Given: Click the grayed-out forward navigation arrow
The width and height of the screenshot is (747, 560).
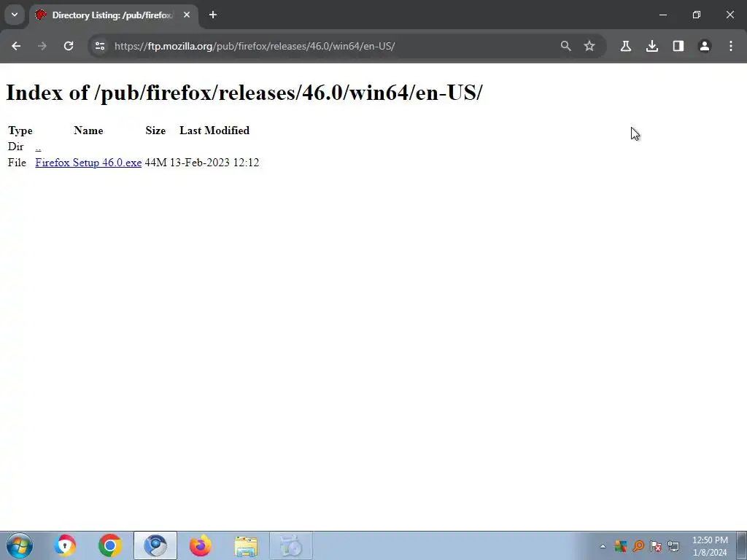Looking at the screenshot, I should (42, 46).
